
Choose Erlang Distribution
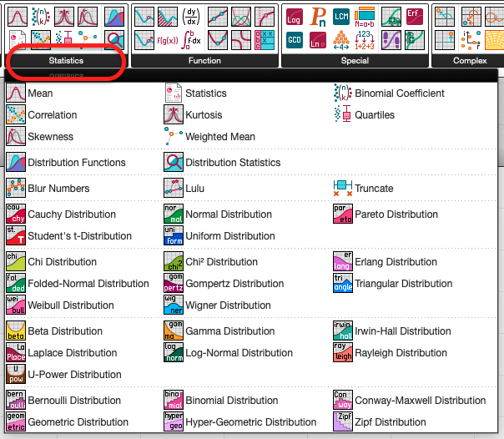[385, 261]
